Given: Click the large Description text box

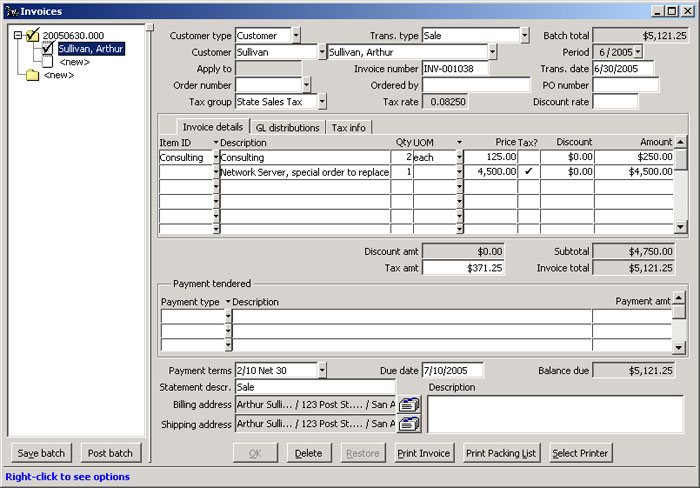Looking at the screenshot, I should [x=555, y=414].
